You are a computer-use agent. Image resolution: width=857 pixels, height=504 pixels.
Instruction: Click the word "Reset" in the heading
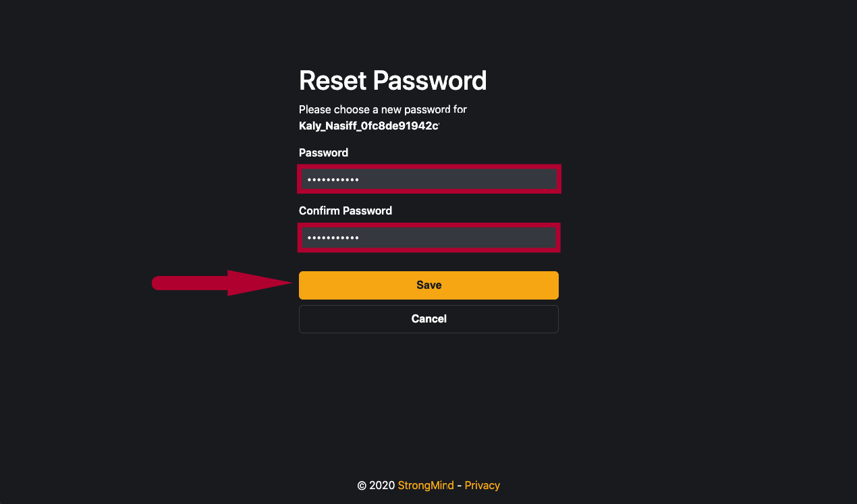tap(333, 81)
